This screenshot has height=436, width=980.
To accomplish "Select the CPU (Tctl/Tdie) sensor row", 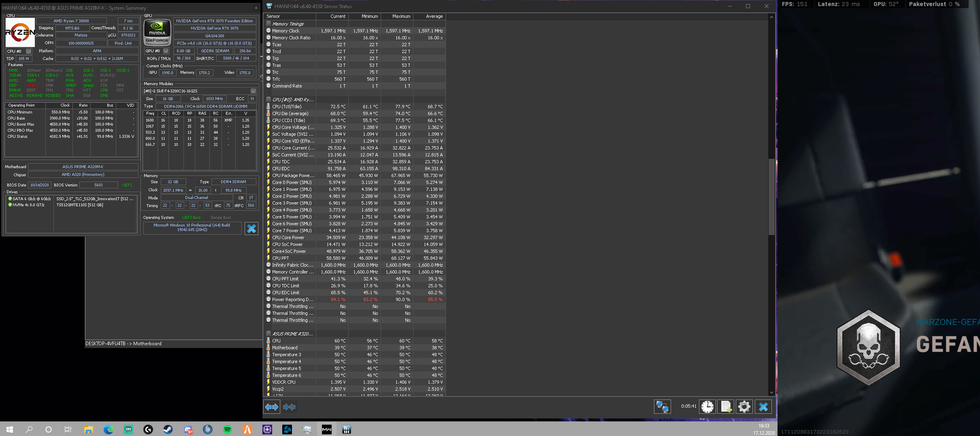I will pos(354,107).
